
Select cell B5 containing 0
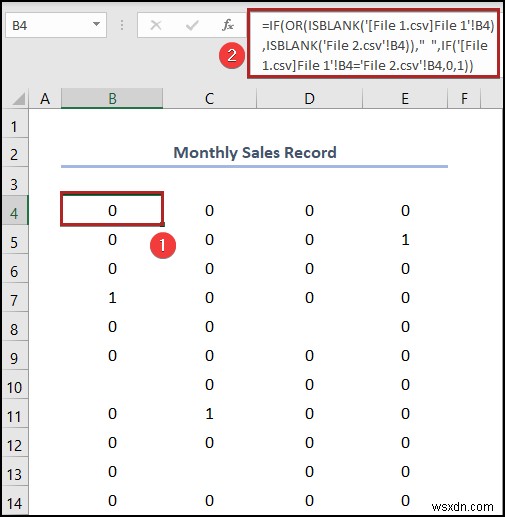[x=112, y=239]
